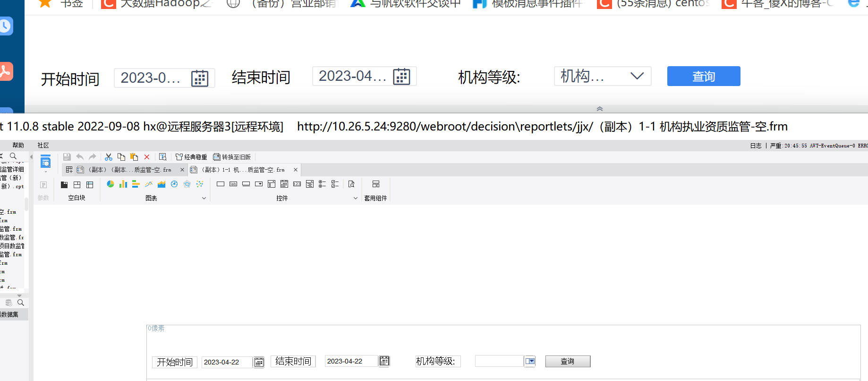Expand the 图表 chart list dropdown
868x381 pixels.
point(204,199)
